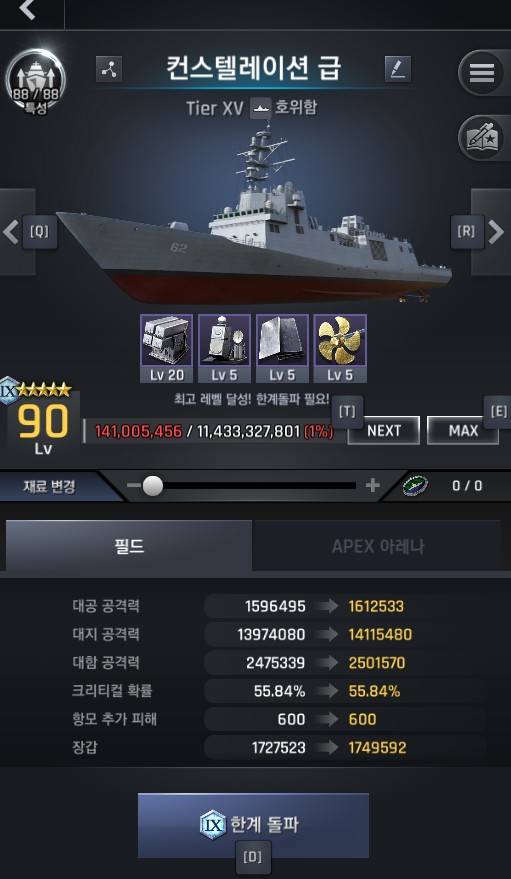Select the armor plate Lv 5 equipment
This screenshot has width=511, height=879.
tap(282, 348)
